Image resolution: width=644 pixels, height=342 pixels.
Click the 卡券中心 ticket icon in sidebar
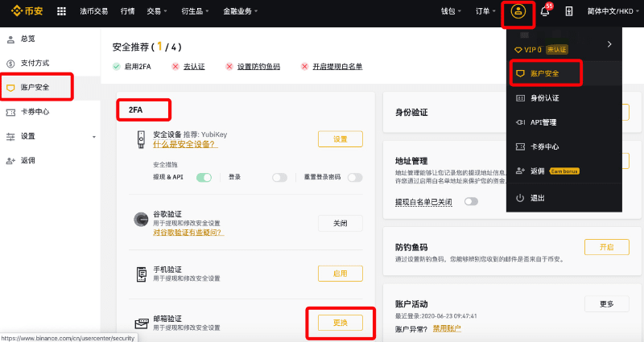(10, 112)
